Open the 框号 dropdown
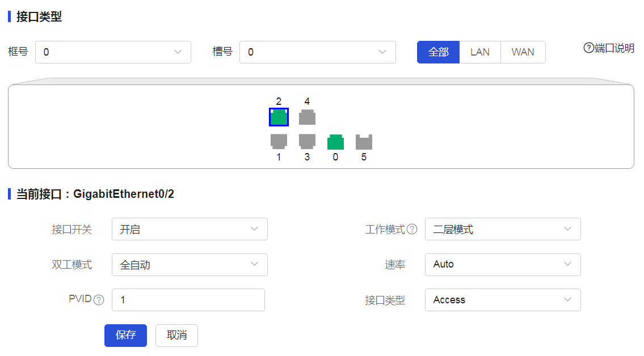644x356 pixels. tap(113, 52)
